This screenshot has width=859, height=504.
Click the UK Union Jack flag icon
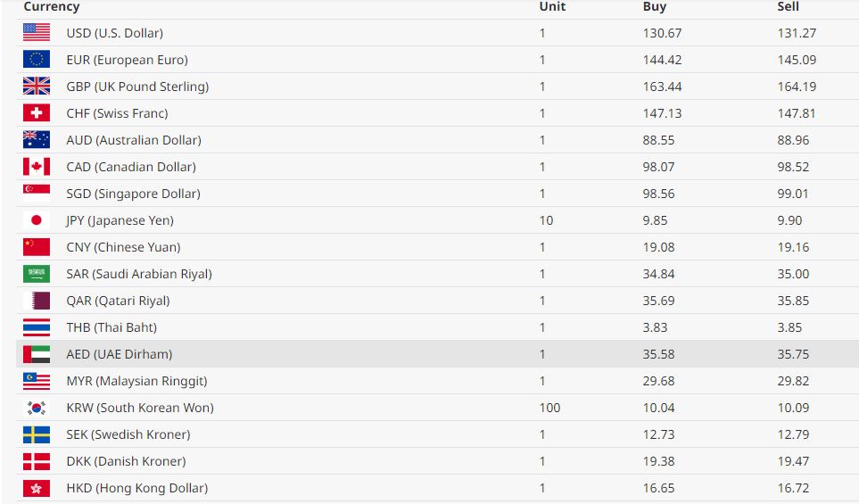click(x=37, y=87)
